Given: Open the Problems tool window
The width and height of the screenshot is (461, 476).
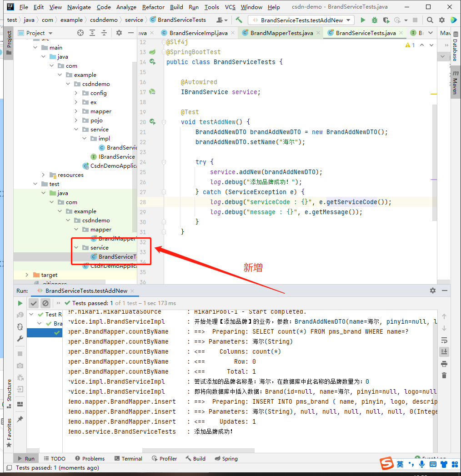Looking at the screenshot, I should (90, 458).
